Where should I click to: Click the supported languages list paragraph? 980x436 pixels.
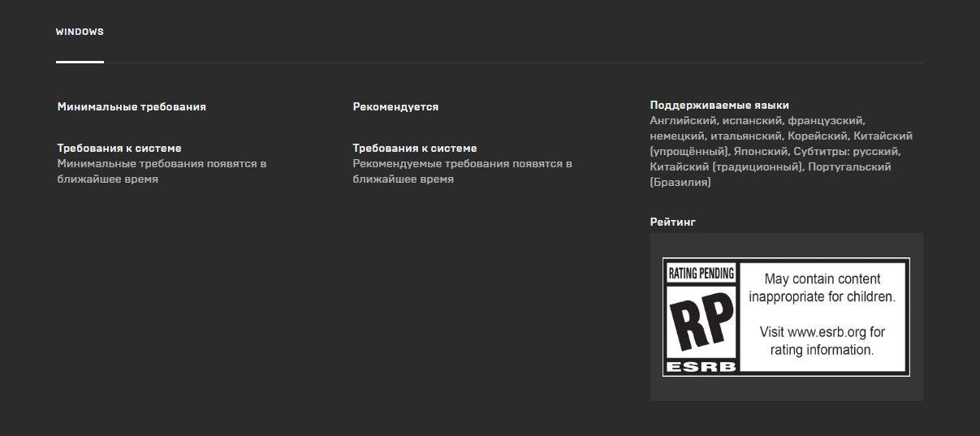click(x=781, y=151)
